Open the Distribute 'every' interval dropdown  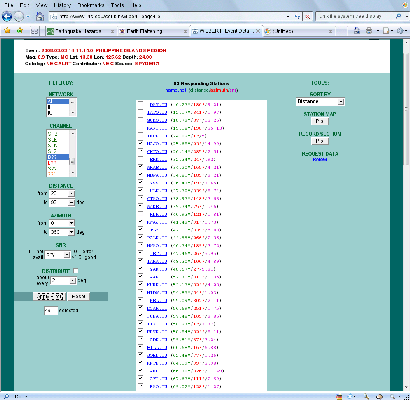pos(63,281)
